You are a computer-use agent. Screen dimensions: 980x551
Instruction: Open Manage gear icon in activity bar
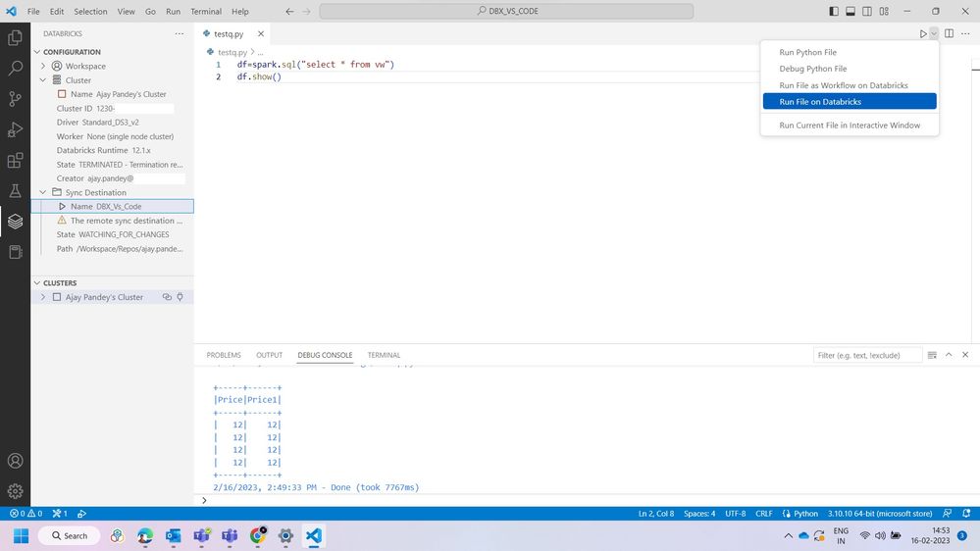(x=15, y=490)
